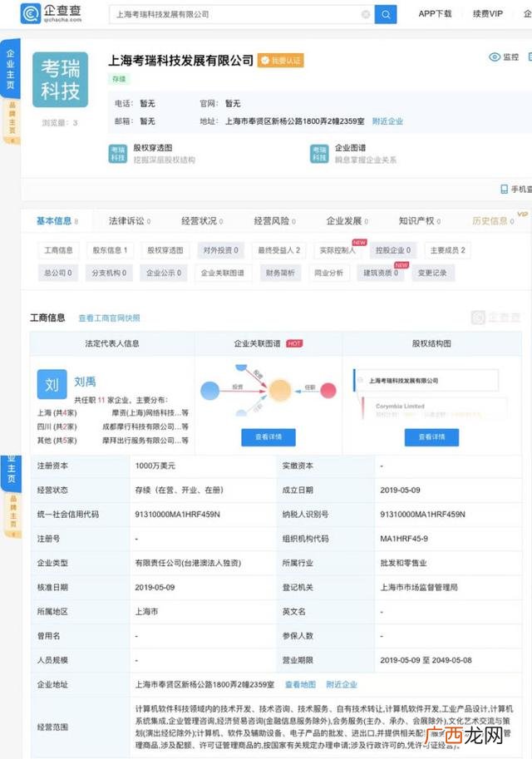Image resolution: width=532 pixels, height=759 pixels.
Task: Clear the search field with the X icon
Action: coord(366,14)
